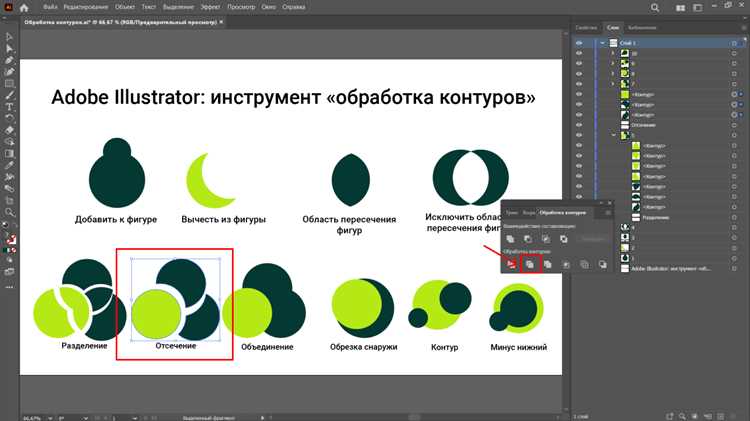Screen dimensions: 750x421
Task: Expand sublayer 10 in Layers panel
Action: 613,53
